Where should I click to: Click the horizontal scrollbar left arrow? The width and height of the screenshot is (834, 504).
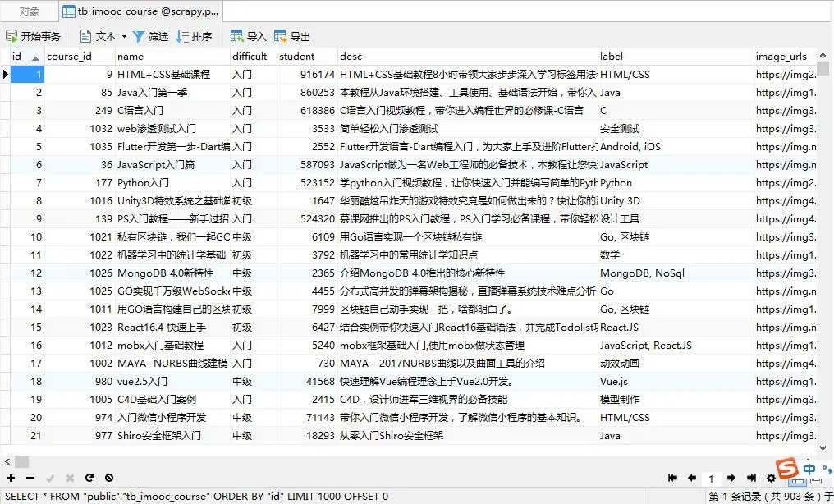7,461
